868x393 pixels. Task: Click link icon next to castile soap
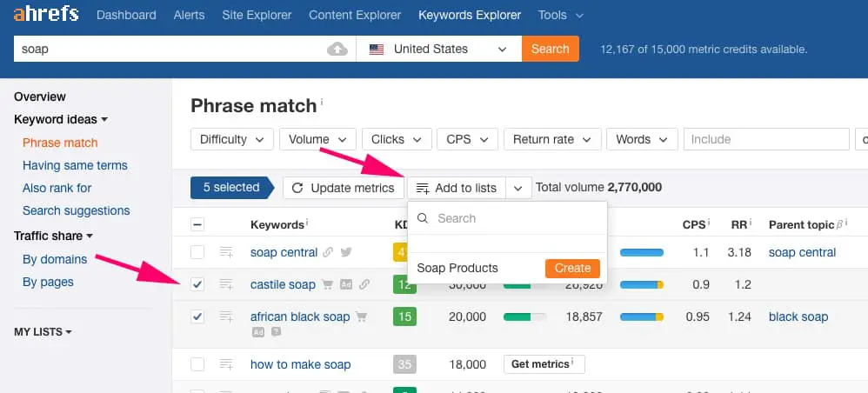coord(364,284)
